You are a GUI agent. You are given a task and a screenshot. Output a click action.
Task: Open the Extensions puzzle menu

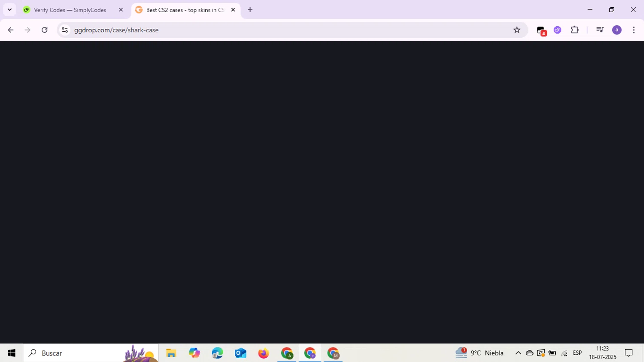[x=575, y=30]
